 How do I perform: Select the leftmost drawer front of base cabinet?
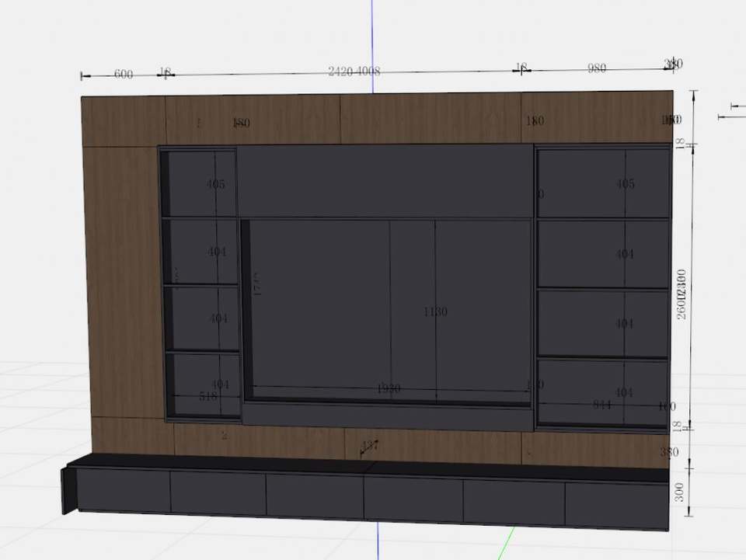124,490
